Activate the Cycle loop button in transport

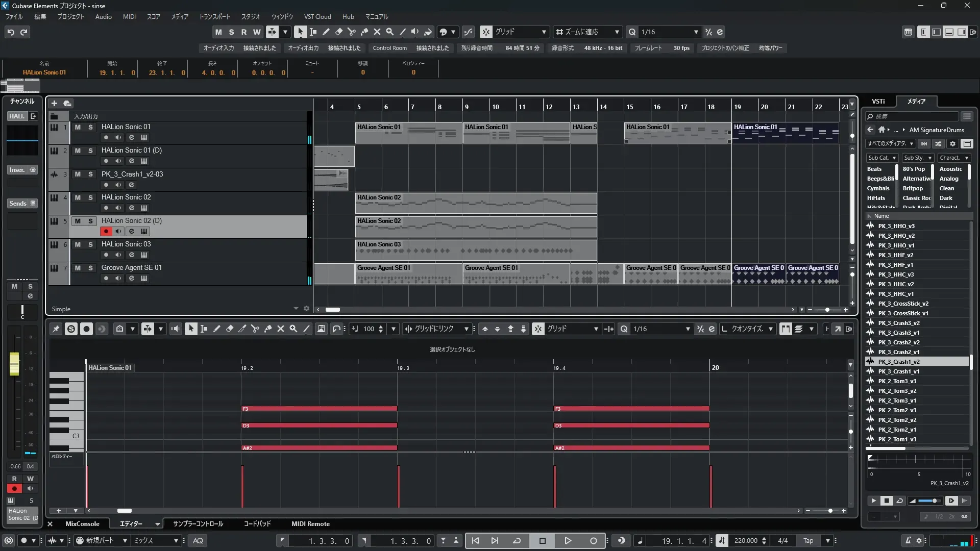(517, 541)
